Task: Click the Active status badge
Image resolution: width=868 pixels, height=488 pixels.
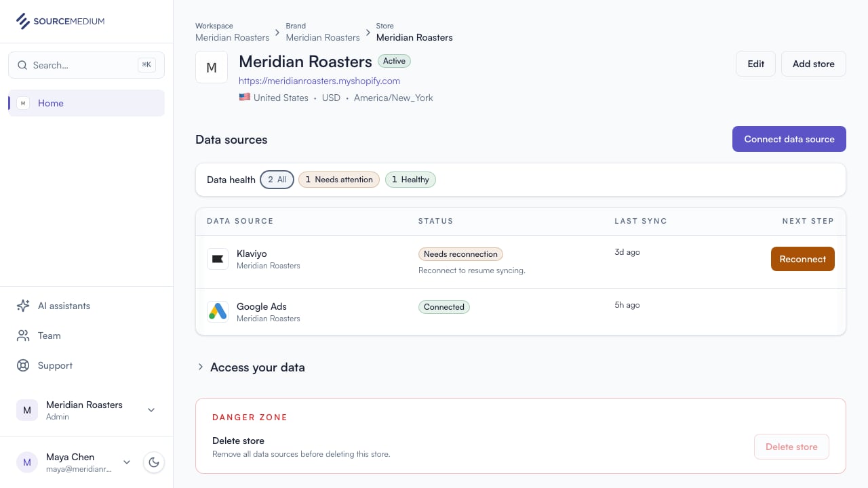Action: point(394,61)
